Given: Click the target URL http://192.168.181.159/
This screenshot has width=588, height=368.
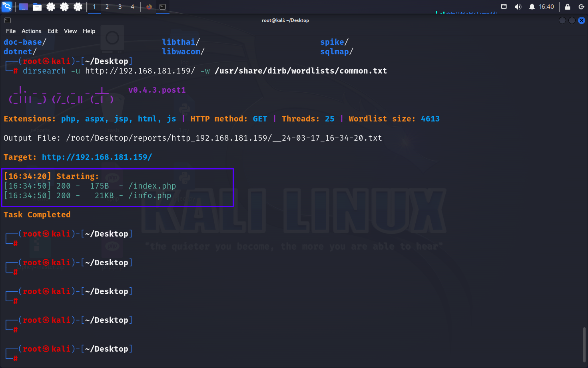Looking at the screenshot, I should click(x=97, y=157).
